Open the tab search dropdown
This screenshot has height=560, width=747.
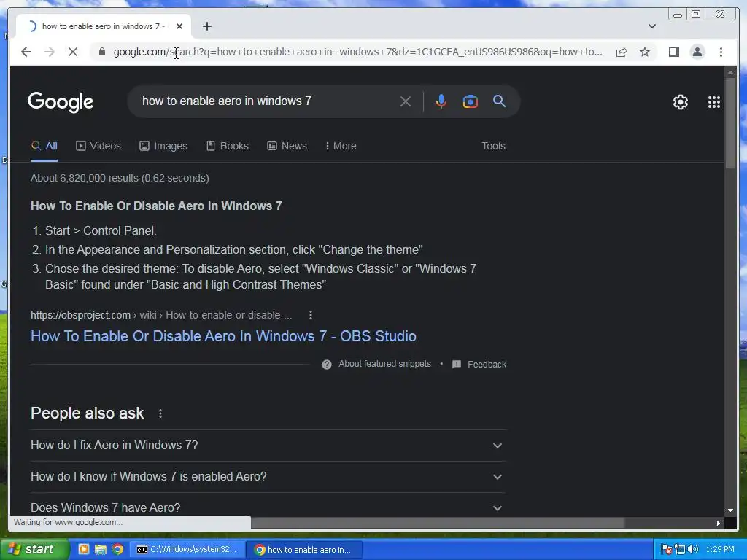point(651,26)
